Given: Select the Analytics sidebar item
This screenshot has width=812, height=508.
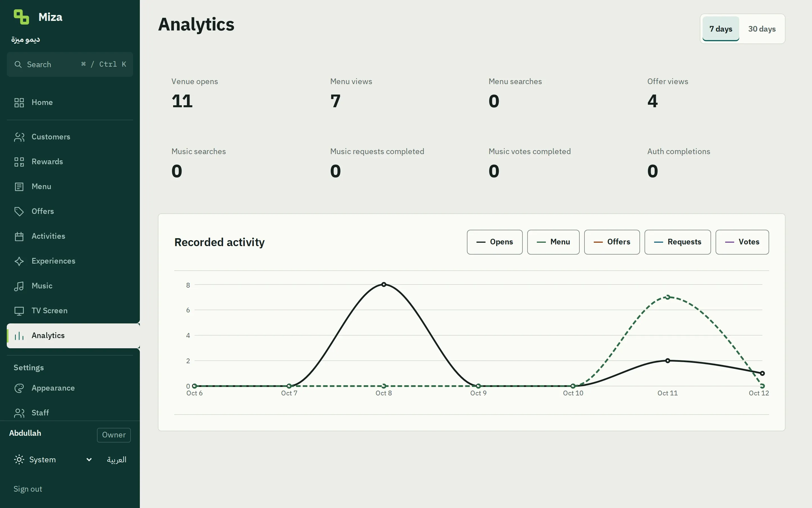Looking at the screenshot, I should click(x=73, y=336).
